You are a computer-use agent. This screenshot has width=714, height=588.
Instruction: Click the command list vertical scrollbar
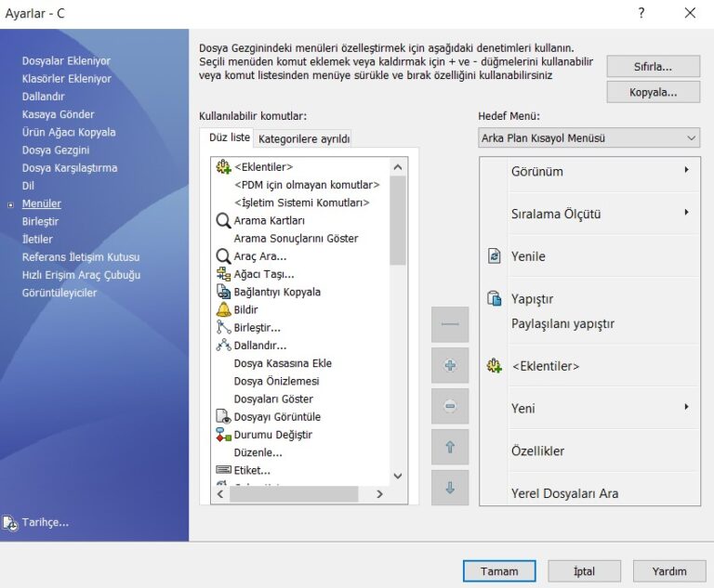(x=398, y=223)
